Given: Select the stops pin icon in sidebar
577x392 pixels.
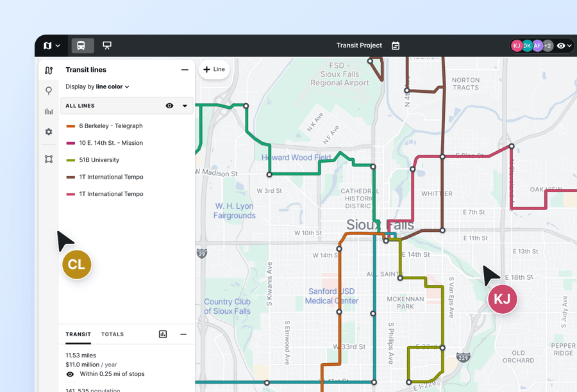Looking at the screenshot, I should [49, 90].
